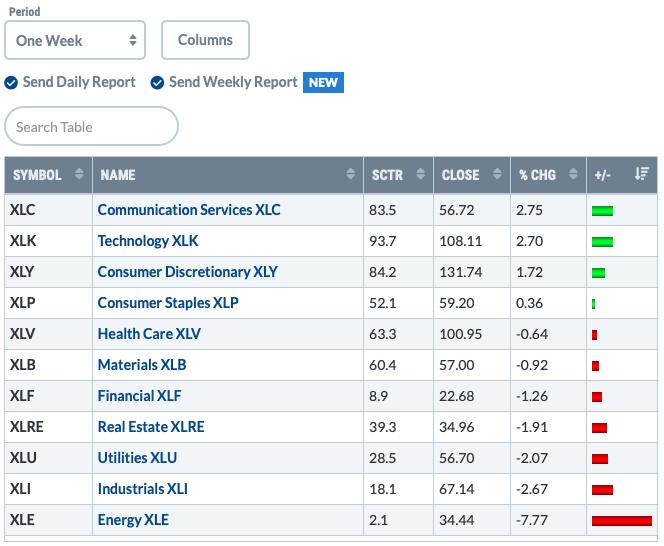
Task: Toggle Send Weekly Report checkbox
Action: 157,83
